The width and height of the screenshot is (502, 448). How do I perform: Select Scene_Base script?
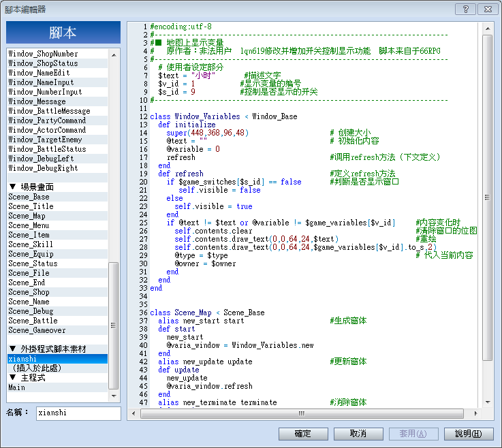click(x=58, y=197)
